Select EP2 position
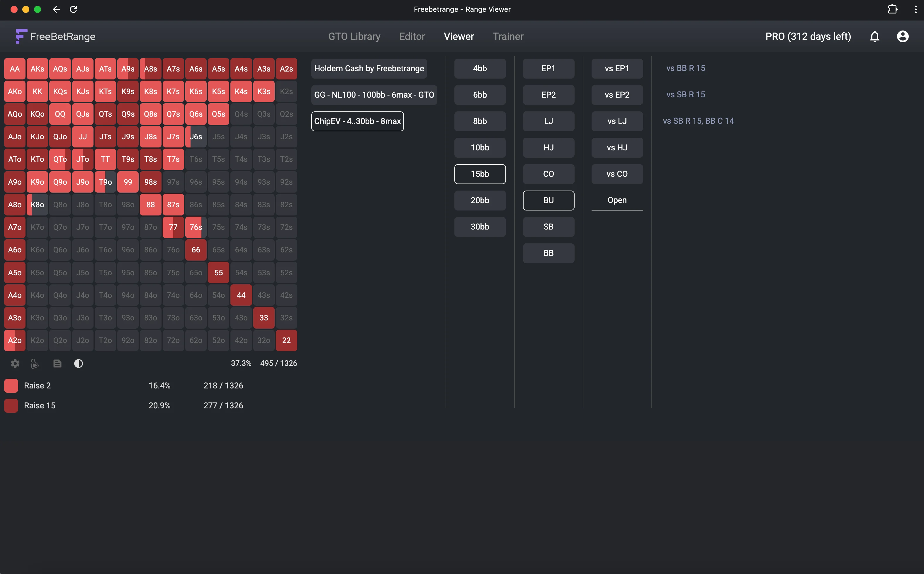The image size is (924, 574). tap(548, 94)
